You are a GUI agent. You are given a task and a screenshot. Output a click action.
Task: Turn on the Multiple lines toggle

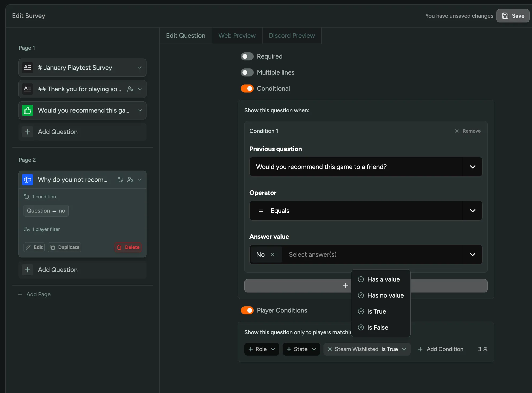(247, 72)
